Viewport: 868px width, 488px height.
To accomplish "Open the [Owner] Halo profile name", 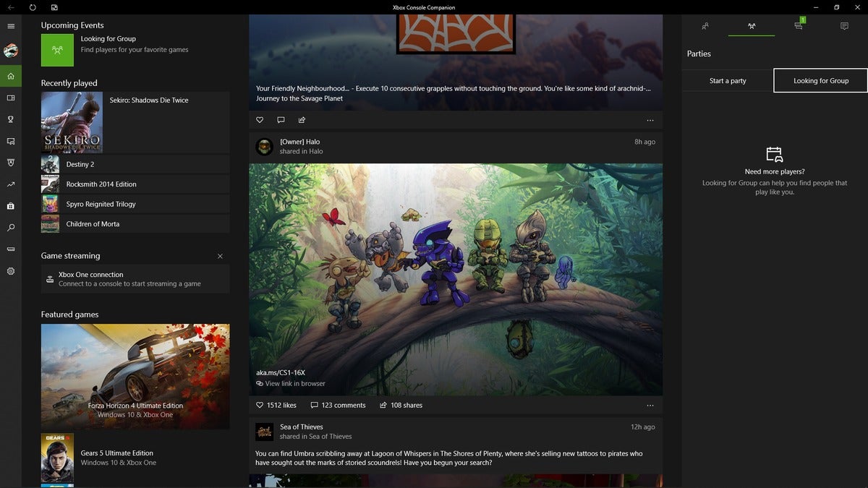I will point(299,142).
